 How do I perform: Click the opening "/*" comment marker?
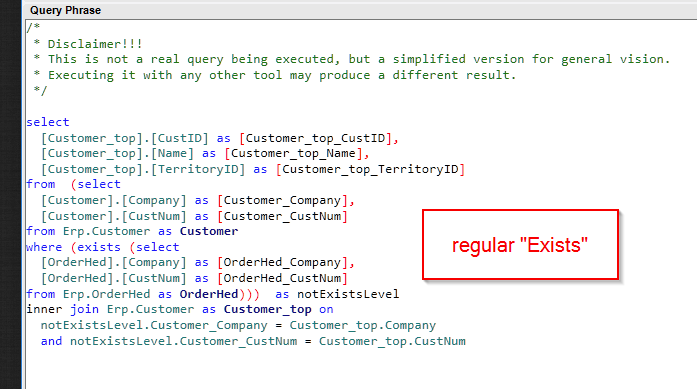click(33, 28)
